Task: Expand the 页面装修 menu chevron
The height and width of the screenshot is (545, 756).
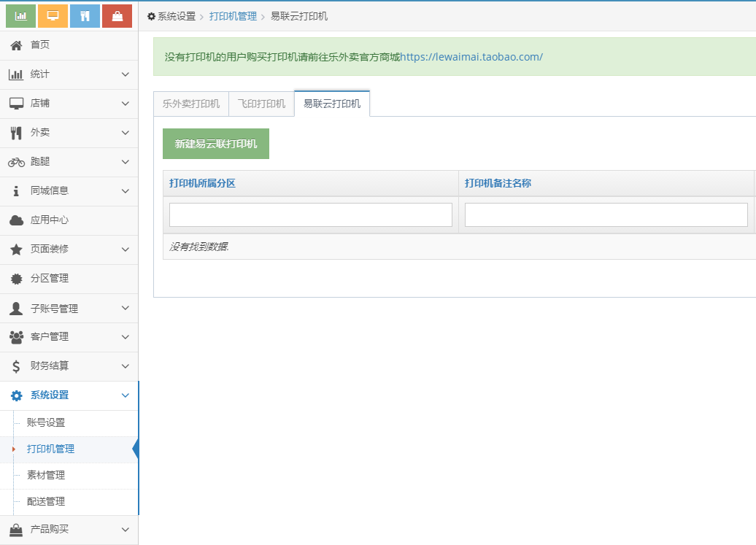Action: [x=126, y=249]
